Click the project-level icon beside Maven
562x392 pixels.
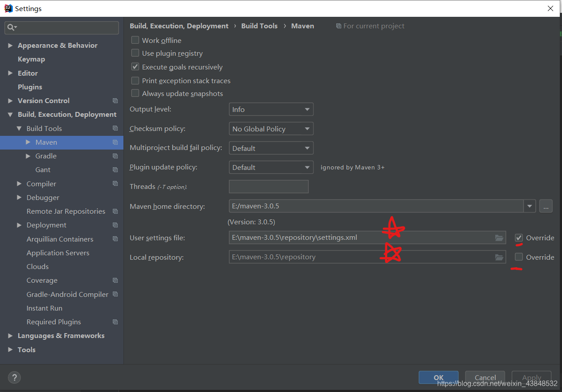tap(115, 142)
